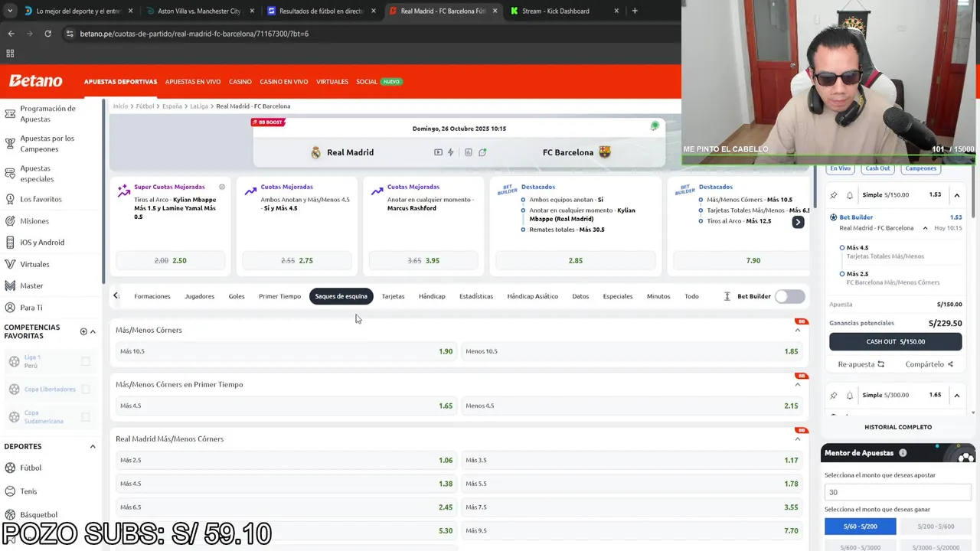Collapse the Competencias Favoritas section

[x=93, y=331]
